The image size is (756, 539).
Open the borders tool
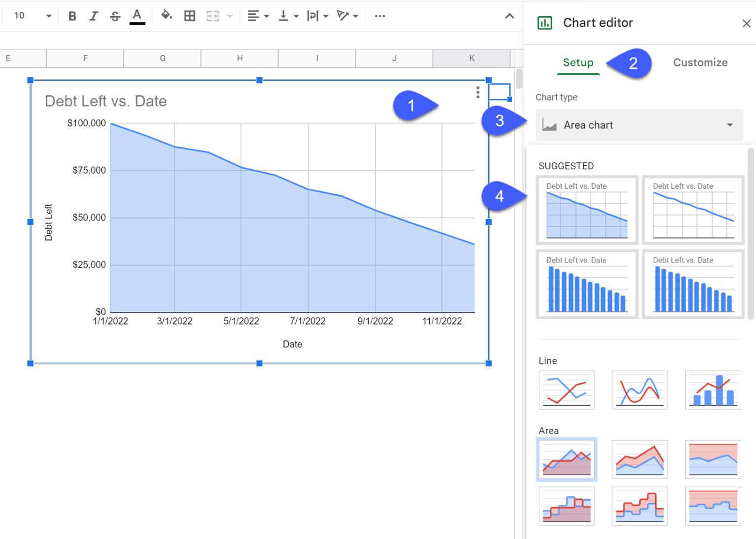[x=189, y=15]
